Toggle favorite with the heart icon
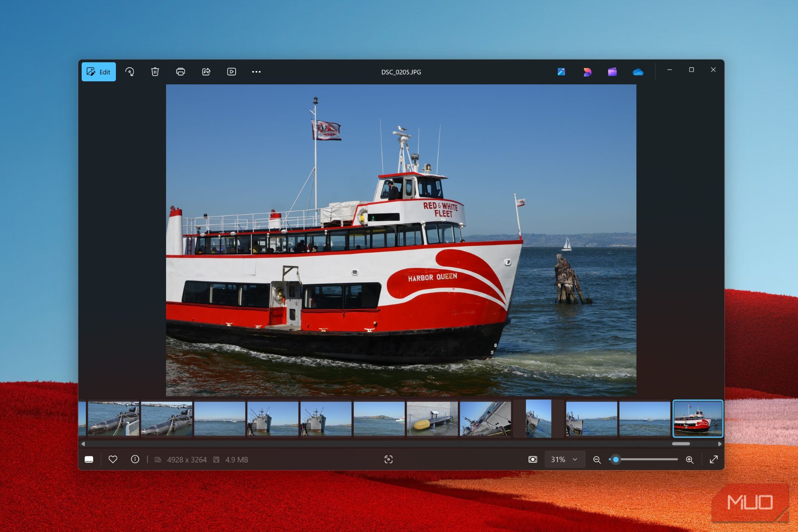Image resolution: width=798 pixels, height=532 pixels. click(113, 459)
